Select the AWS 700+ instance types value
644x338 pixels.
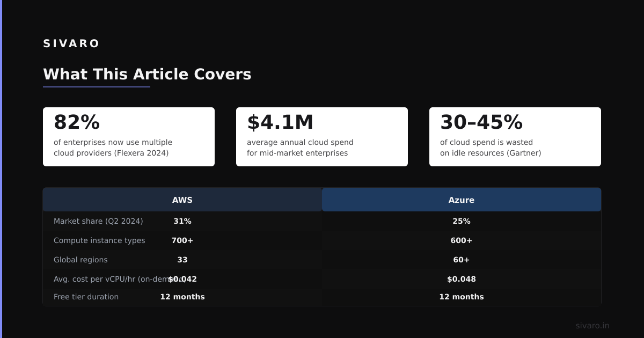tap(182, 240)
